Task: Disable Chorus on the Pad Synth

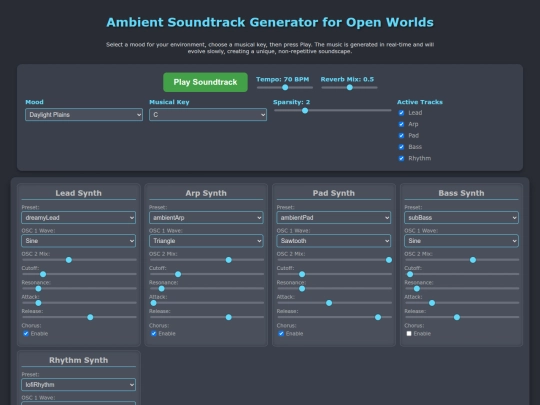Action: tap(281, 333)
